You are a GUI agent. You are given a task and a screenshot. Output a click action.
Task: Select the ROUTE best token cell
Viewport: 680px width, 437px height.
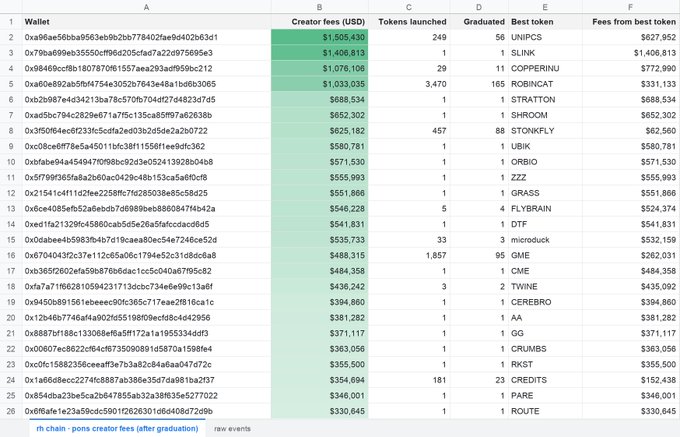point(545,411)
